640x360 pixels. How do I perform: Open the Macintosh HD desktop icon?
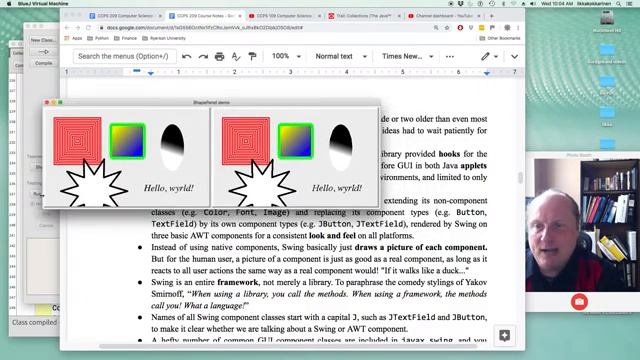point(607,21)
